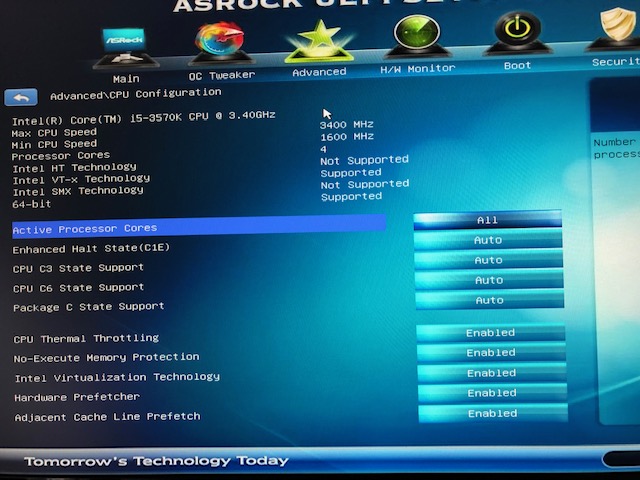
Task: Change CPU C3 State Support Auto value
Action: click(489, 260)
